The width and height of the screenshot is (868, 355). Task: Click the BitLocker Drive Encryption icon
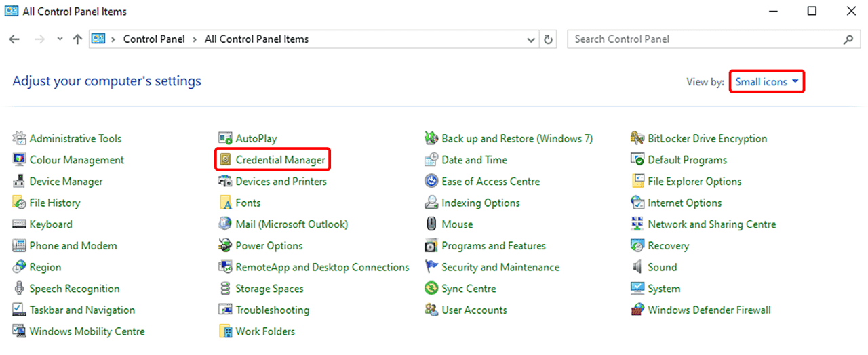pyautogui.click(x=637, y=139)
